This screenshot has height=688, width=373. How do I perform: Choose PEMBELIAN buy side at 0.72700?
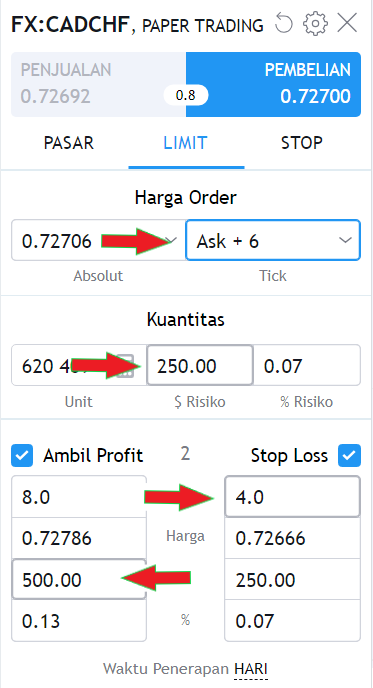pyautogui.click(x=273, y=85)
